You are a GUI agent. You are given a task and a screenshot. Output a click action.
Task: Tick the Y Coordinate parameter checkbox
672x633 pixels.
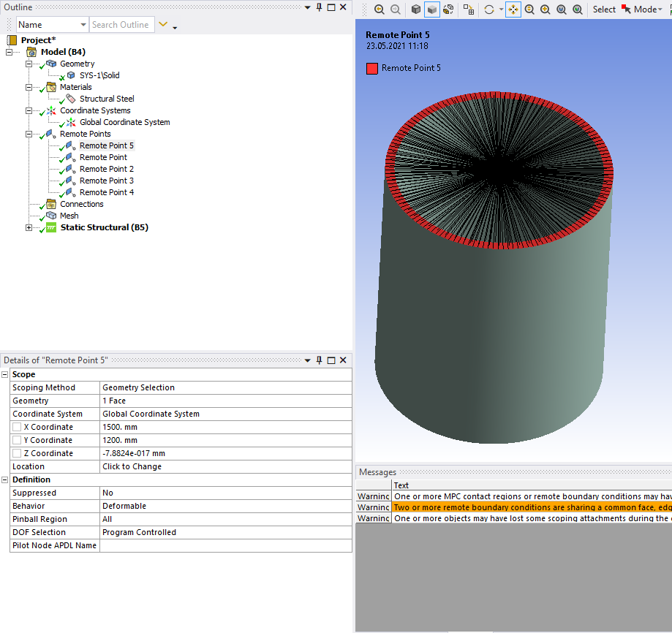pos(17,440)
